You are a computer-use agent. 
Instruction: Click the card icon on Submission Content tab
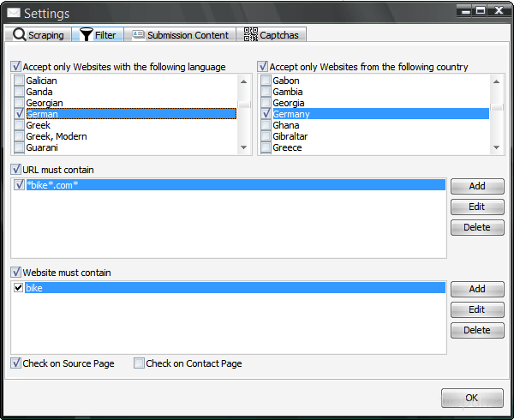click(x=138, y=35)
